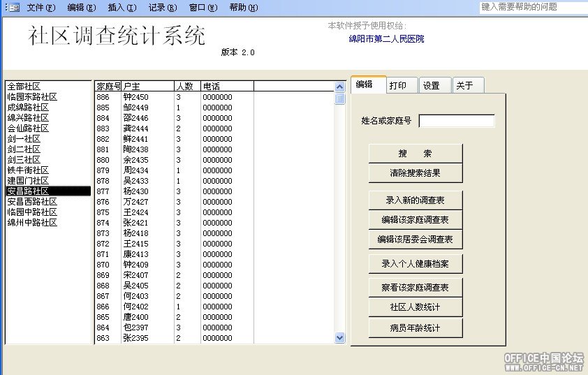This screenshot has width=588, height=375.
Task: Select 剑二社区 in community list
Action: pyautogui.click(x=48, y=149)
